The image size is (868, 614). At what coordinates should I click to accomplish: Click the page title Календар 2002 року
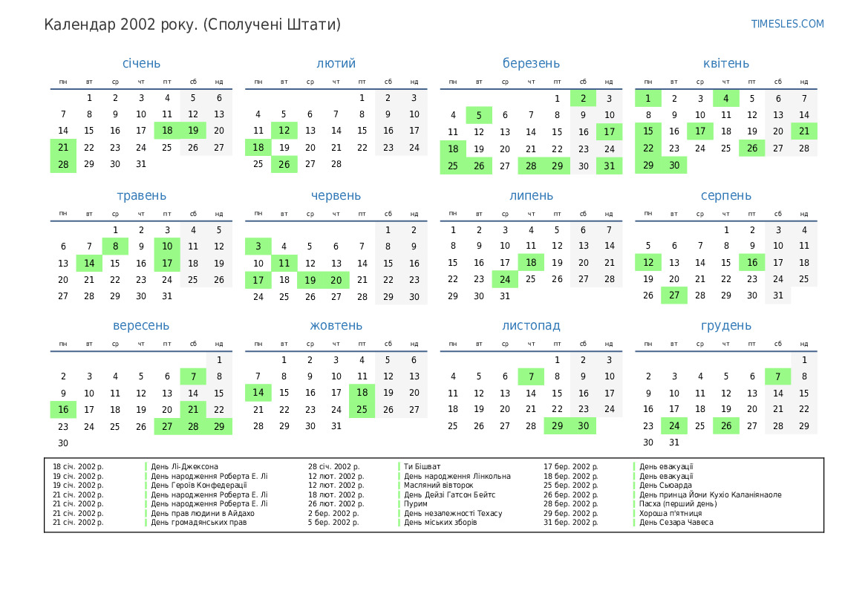click(x=192, y=25)
